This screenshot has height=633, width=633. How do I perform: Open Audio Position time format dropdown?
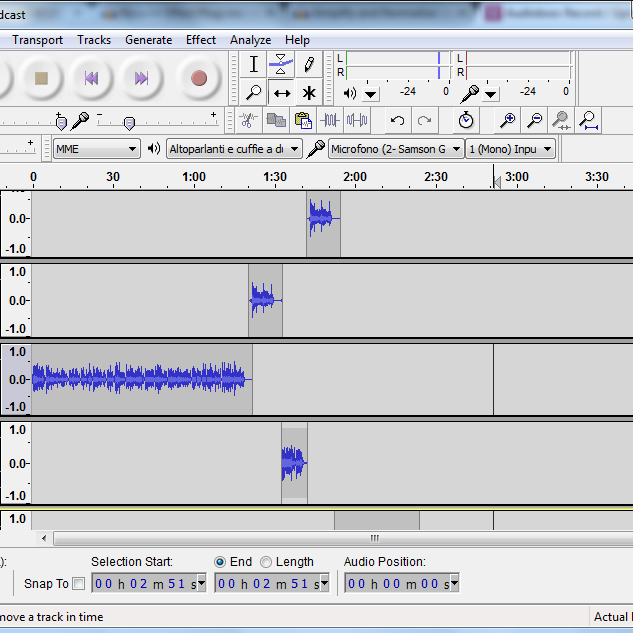455,583
